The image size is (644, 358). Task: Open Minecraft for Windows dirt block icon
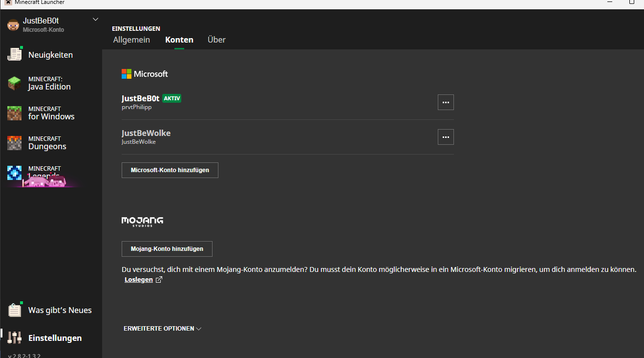[x=15, y=113]
